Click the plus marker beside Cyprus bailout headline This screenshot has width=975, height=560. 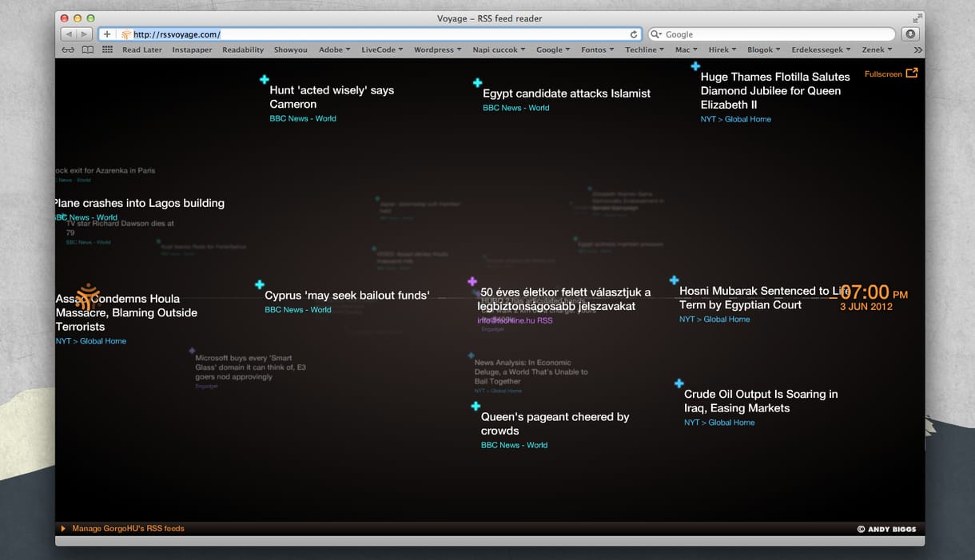pyautogui.click(x=259, y=284)
